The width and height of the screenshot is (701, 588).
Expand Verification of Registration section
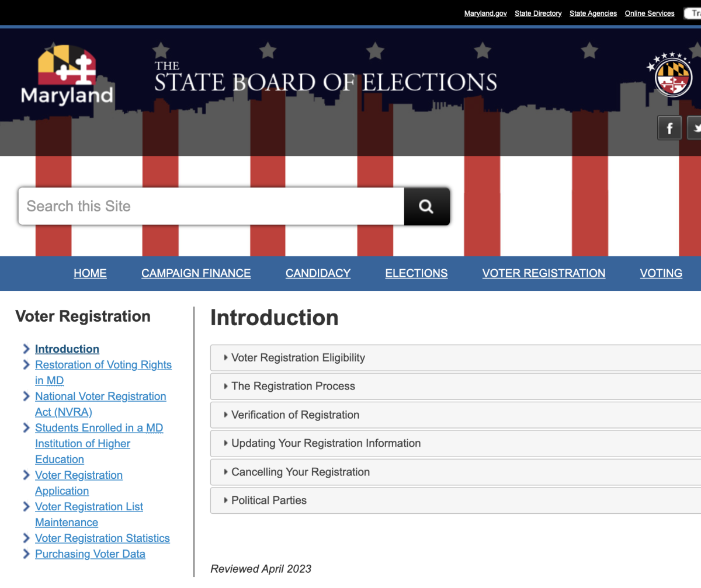tap(456, 415)
